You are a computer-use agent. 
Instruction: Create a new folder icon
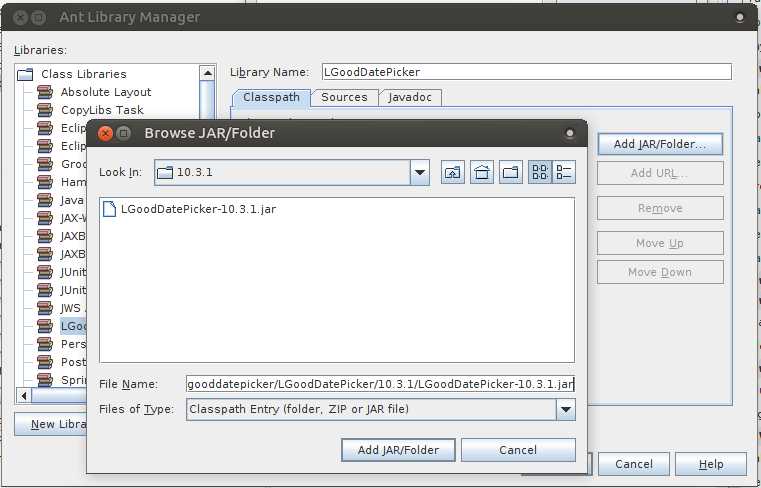pyautogui.click(x=511, y=172)
